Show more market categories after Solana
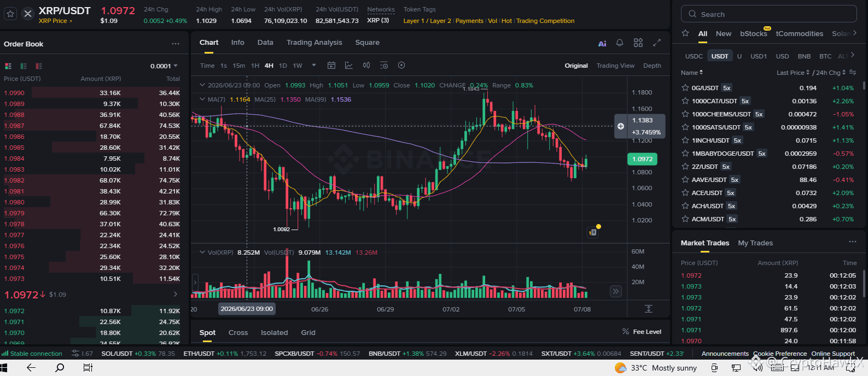868x376 pixels. tap(854, 33)
